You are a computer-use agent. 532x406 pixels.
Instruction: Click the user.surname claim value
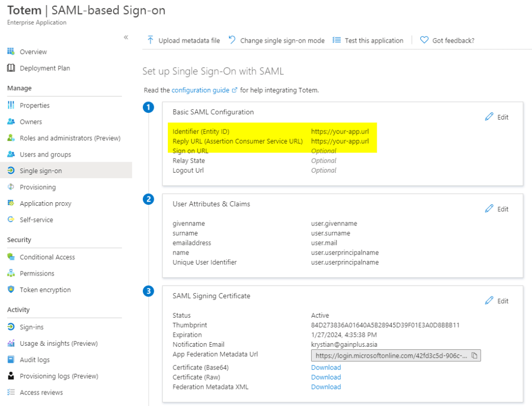click(x=330, y=233)
